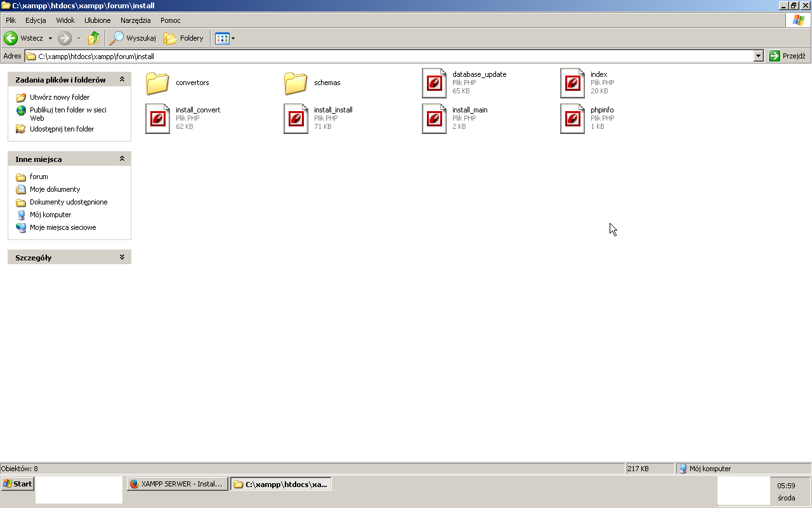
Task: Open the Plik menu
Action: click(x=11, y=20)
